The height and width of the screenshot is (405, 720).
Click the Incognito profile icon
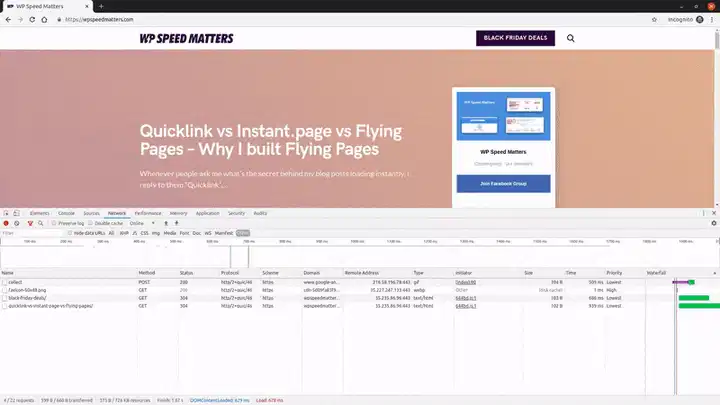[700, 19]
